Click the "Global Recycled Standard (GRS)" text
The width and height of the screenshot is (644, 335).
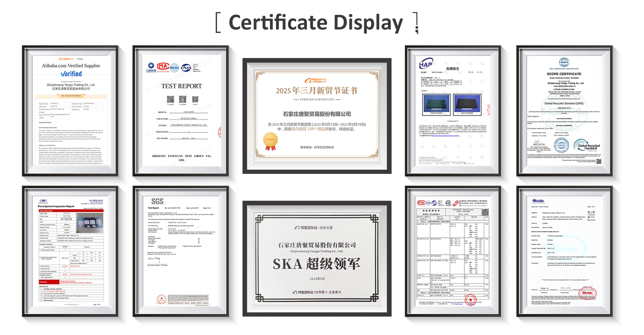tap(564, 104)
